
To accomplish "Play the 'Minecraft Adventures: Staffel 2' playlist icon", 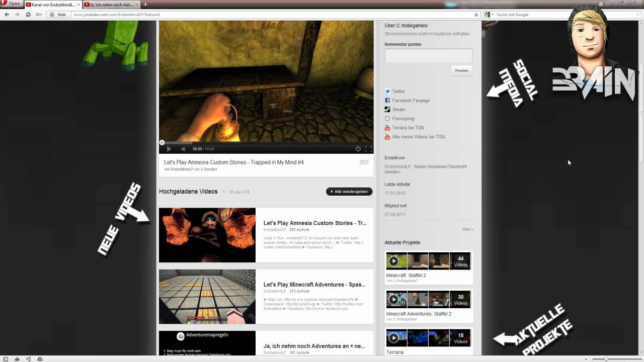I will (394, 299).
